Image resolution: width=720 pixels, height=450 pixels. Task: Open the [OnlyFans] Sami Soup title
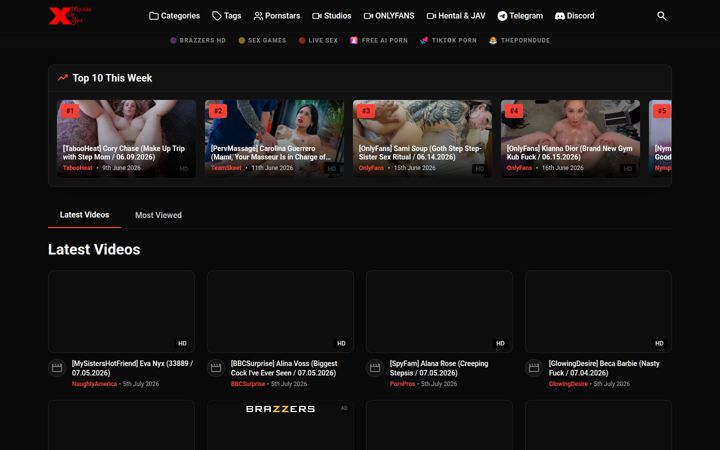tap(420, 153)
